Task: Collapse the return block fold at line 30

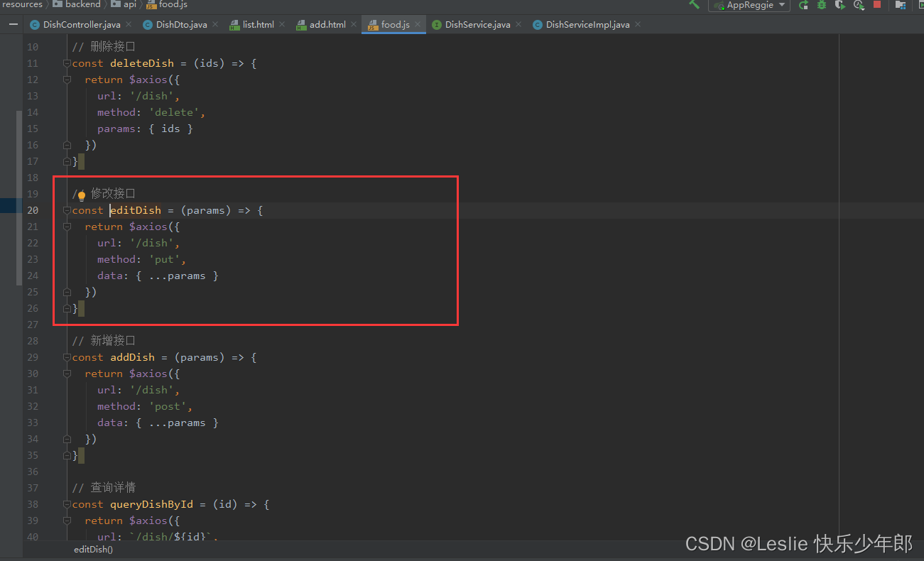Action: click(x=67, y=374)
